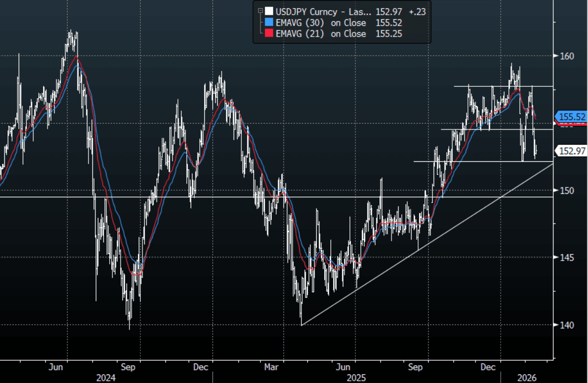Click the 150 level on the price axis
The width and height of the screenshot is (588, 383).
coord(567,190)
